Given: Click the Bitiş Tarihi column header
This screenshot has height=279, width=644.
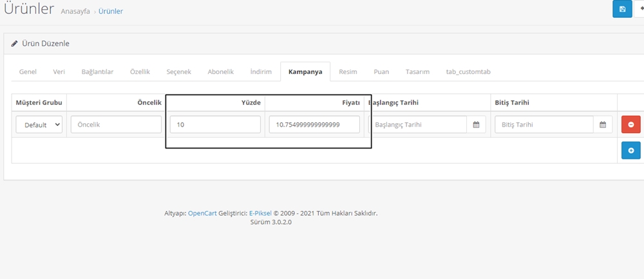Looking at the screenshot, I should pos(512,102).
